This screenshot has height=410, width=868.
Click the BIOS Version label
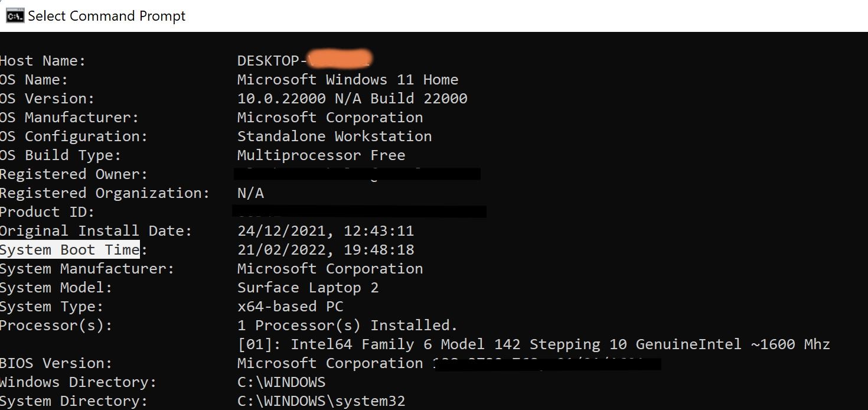56,363
